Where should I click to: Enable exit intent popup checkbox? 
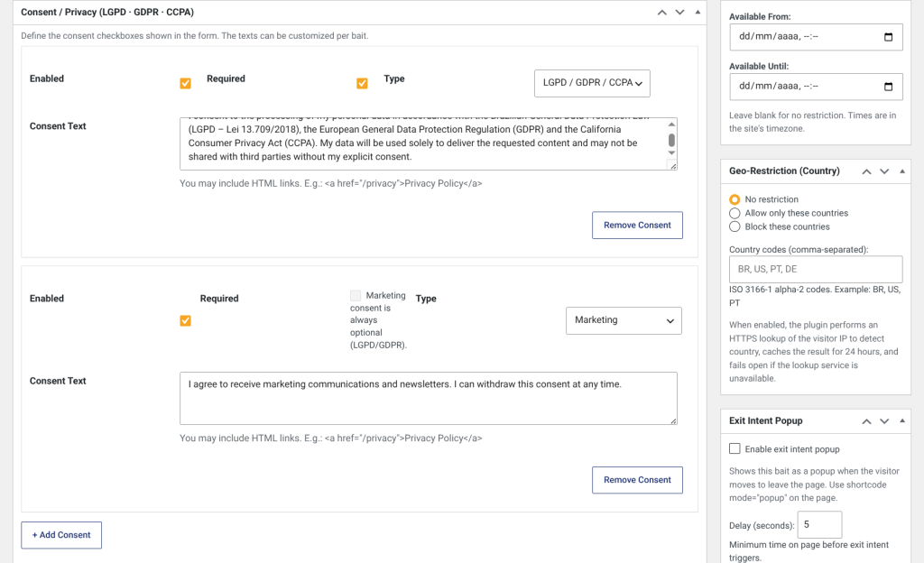pos(735,448)
